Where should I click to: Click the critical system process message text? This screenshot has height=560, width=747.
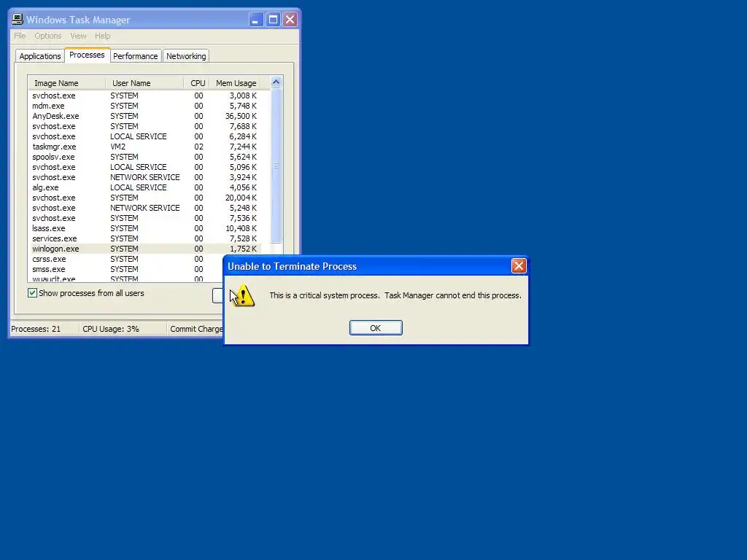click(x=395, y=295)
